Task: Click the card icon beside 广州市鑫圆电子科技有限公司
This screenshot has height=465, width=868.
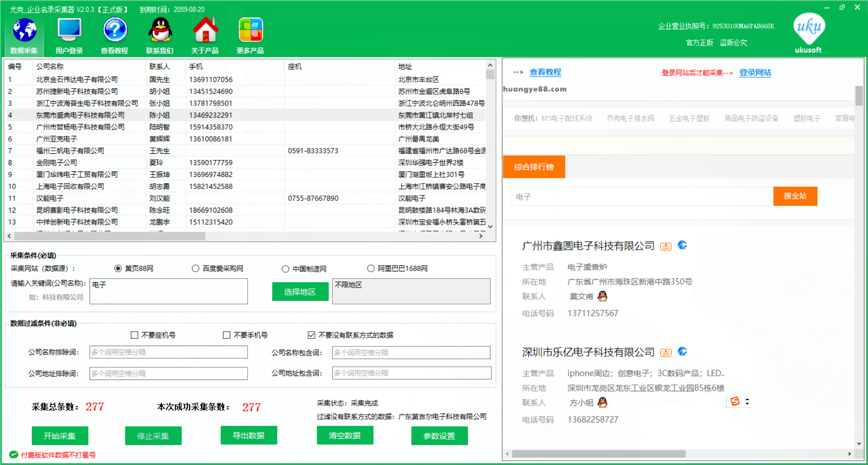Action: [x=666, y=246]
